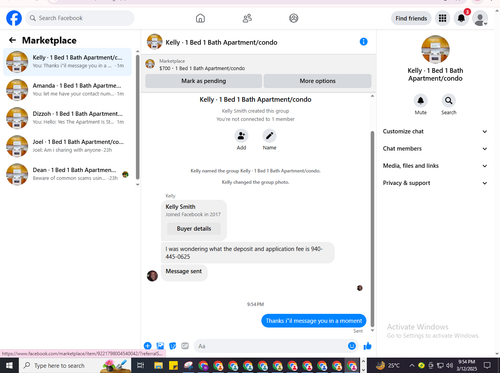The width and height of the screenshot is (500, 373).
Task: View Kelly Smith's Buyer details
Action: pos(194,229)
